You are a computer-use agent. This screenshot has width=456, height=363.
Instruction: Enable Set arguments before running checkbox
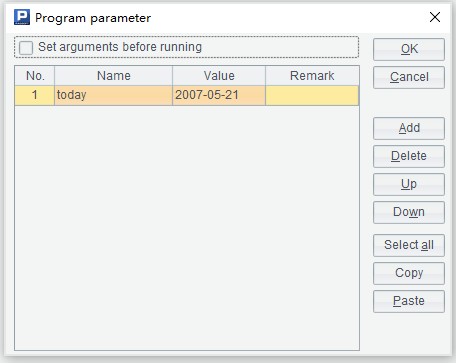tap(26, 47)
